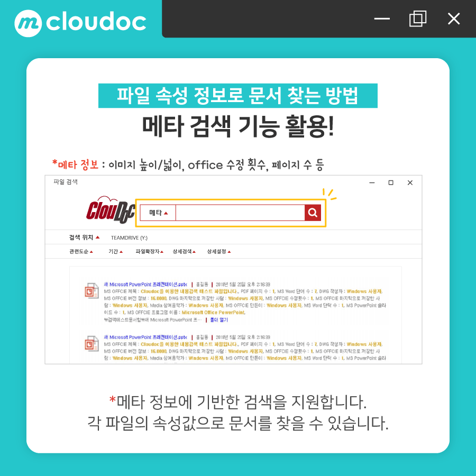Click the first result's PowerPoint file icon

coord(91,290)
